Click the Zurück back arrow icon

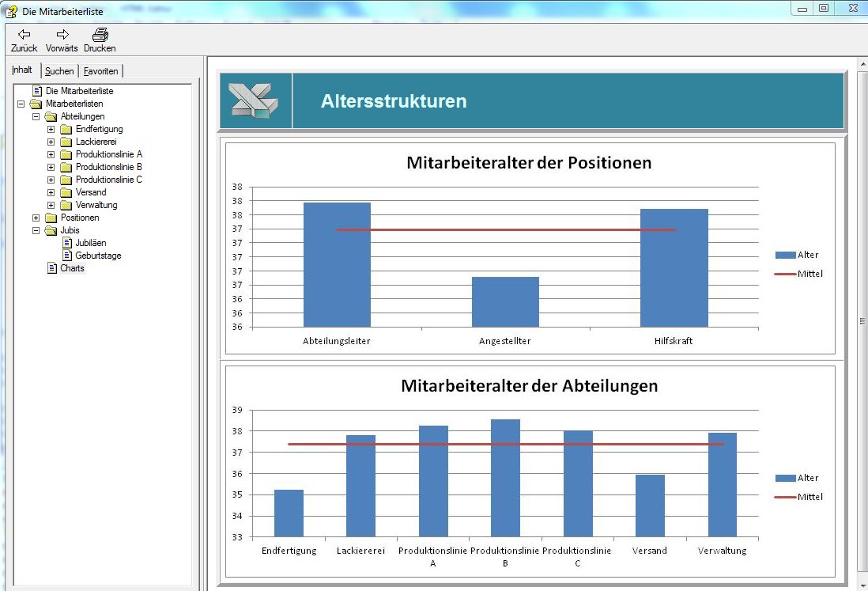click(x=24, y=35)
